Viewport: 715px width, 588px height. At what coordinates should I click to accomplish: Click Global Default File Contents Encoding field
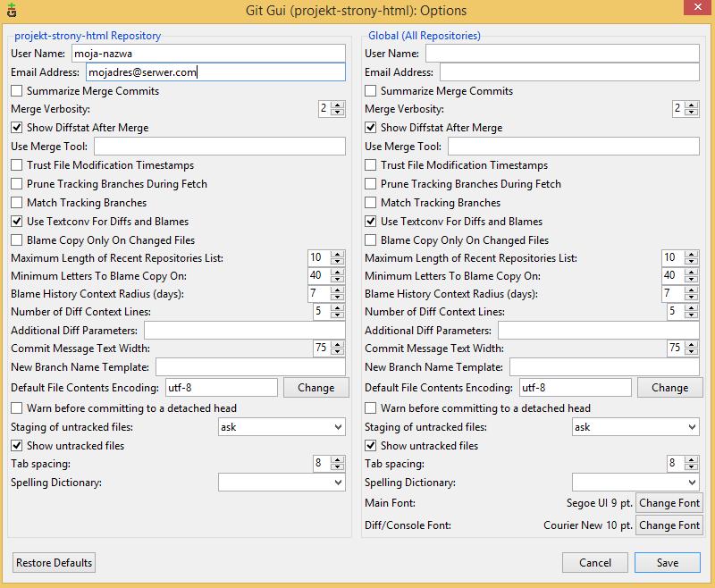click(575, 388)
